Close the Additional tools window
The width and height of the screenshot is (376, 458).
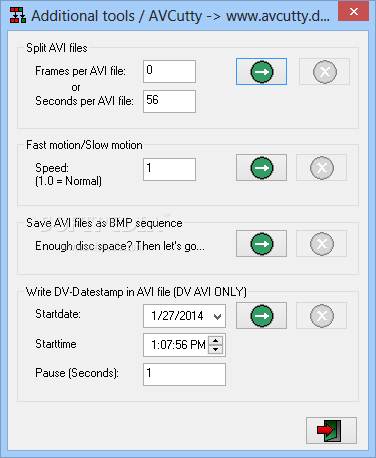(x=353, y=12)
